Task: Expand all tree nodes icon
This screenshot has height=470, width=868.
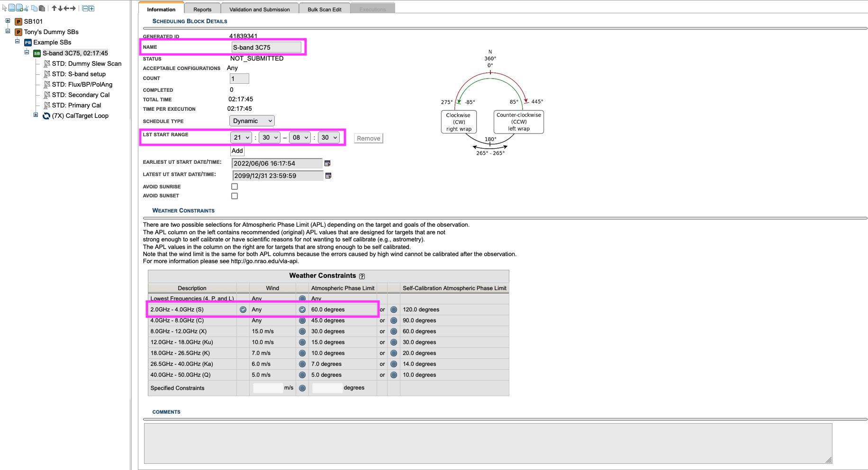Action: (91, 8)
